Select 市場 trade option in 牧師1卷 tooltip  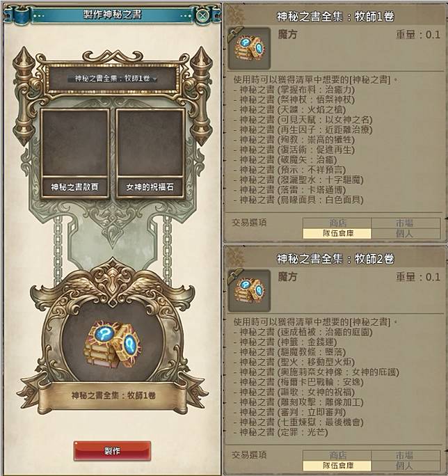(406, 223)
